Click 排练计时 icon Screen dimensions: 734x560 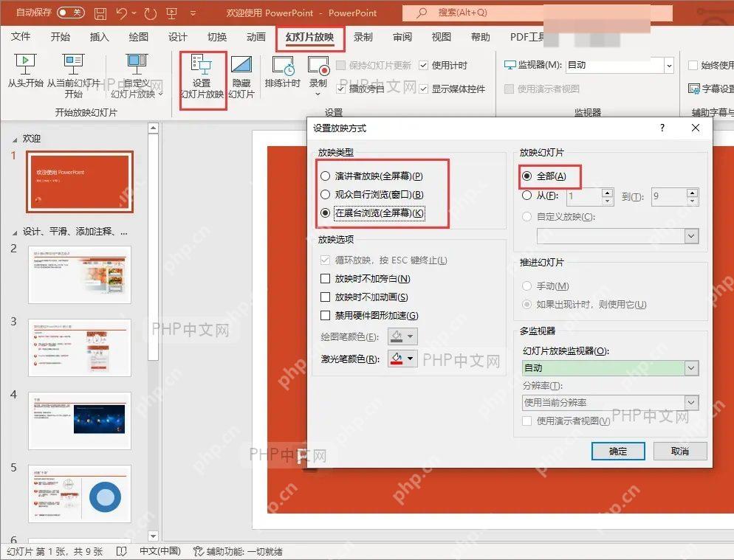284,66
